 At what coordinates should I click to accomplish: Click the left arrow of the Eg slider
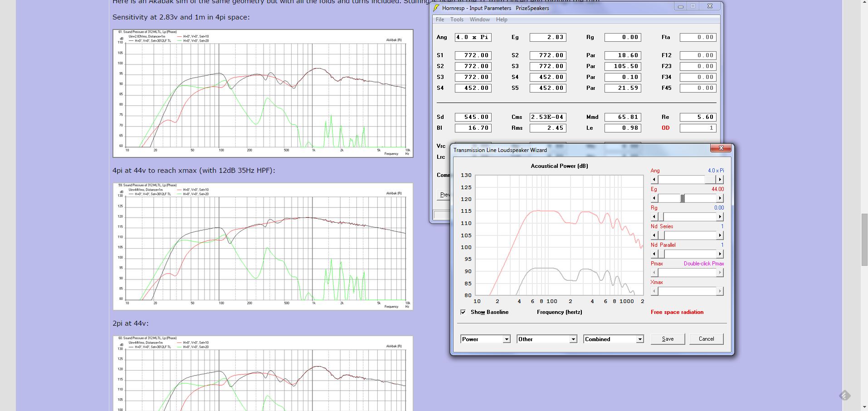[x=654, y=198]
